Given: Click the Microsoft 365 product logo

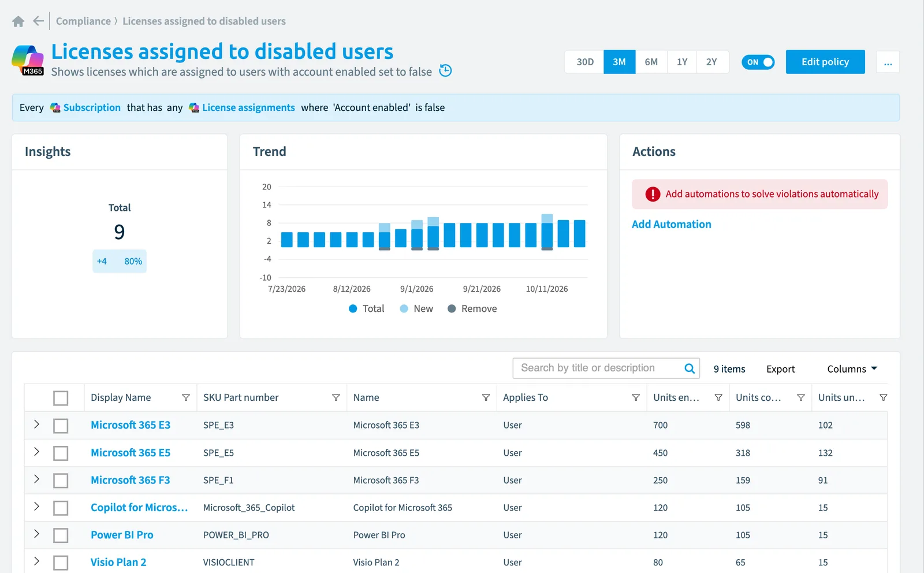Looking at the screenshot, I should (x=28, y=60).
